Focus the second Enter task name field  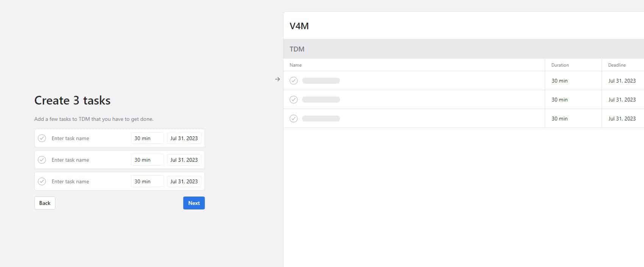pyautogui.click(x=89, y=160)
